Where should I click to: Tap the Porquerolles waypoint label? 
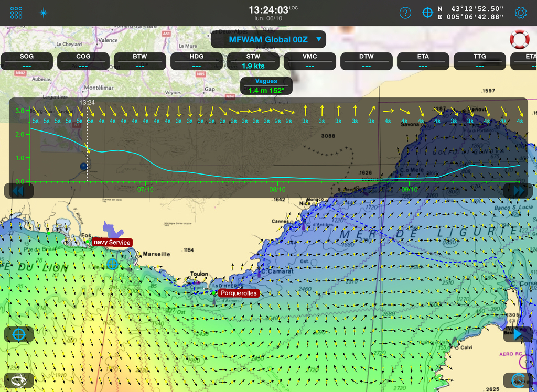point(239,293)
